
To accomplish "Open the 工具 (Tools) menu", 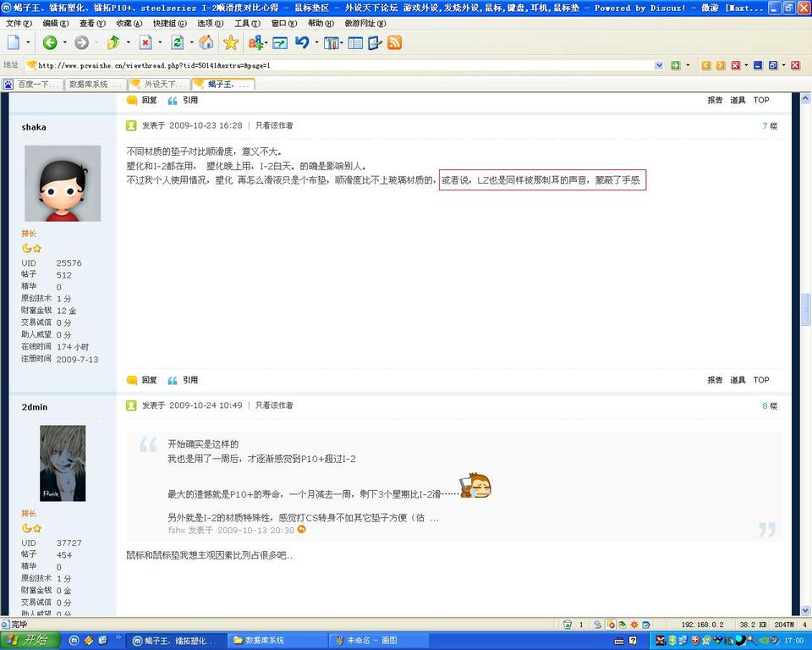I will tap(247, 23).
